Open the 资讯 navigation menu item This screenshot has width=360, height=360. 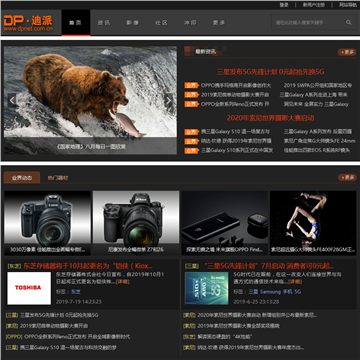click(x=104, y=23)
